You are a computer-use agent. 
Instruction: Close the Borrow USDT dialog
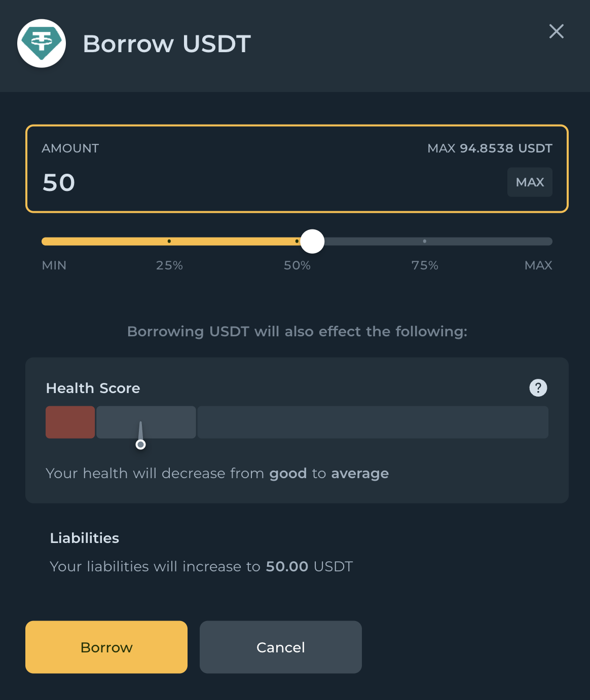click(x=556, y=31)
